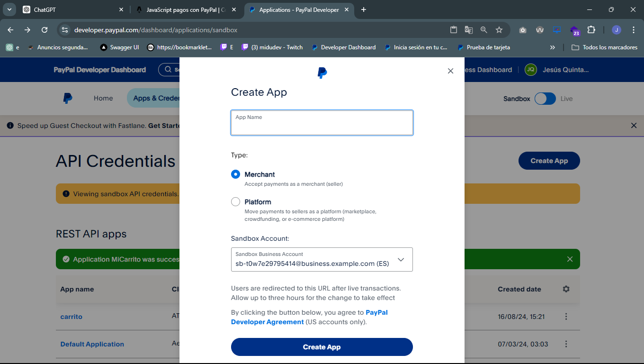Screen dimensions: 644x364
Task: Close the Create App dialog
Action: click(x=450, y=71)
